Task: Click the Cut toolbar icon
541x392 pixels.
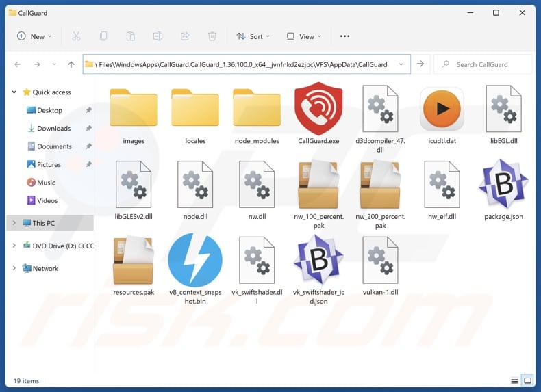Action: tap(76, 36)
